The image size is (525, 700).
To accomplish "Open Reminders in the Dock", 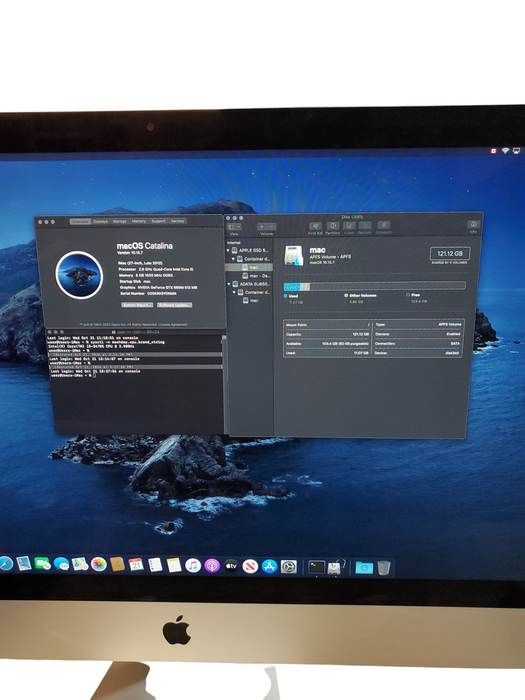I will pos(155,565).
